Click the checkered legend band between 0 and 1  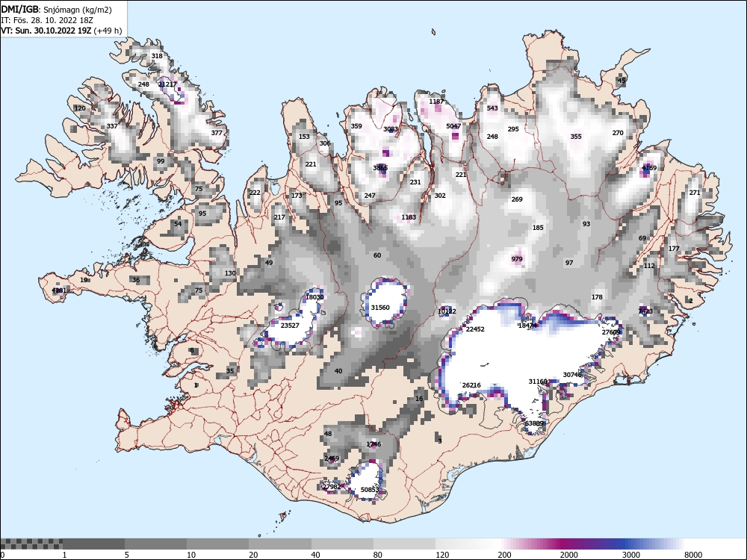[31, 544]
